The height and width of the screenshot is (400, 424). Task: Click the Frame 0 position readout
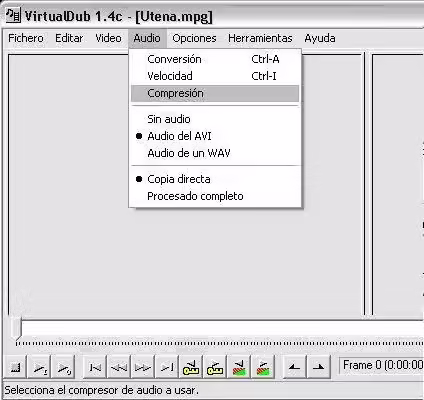tap(382, 365)
